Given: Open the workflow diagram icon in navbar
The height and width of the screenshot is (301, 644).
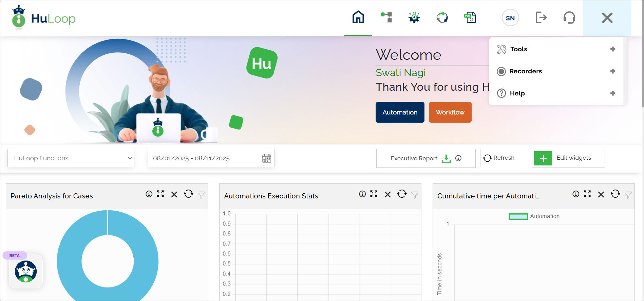Looking at the screenshot, I should (386, 17).
